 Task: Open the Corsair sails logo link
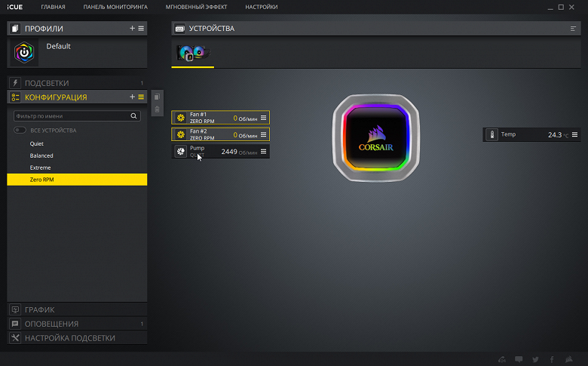tap(569, 360)
